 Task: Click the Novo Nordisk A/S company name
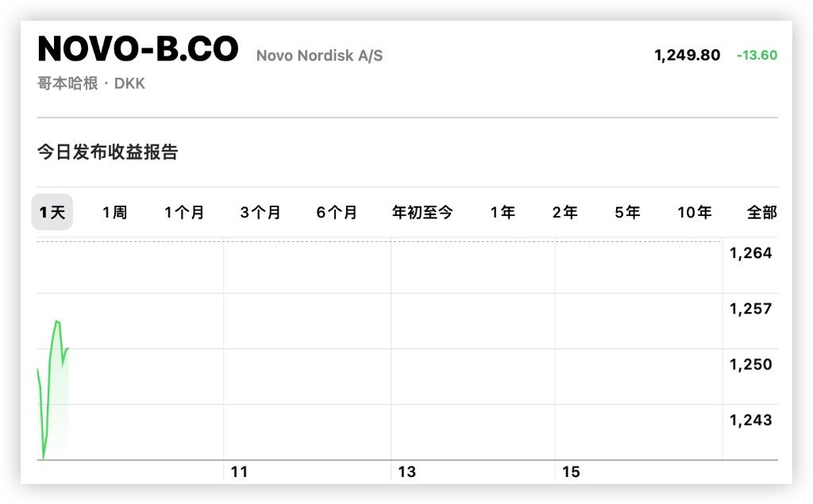coord(319,56)
